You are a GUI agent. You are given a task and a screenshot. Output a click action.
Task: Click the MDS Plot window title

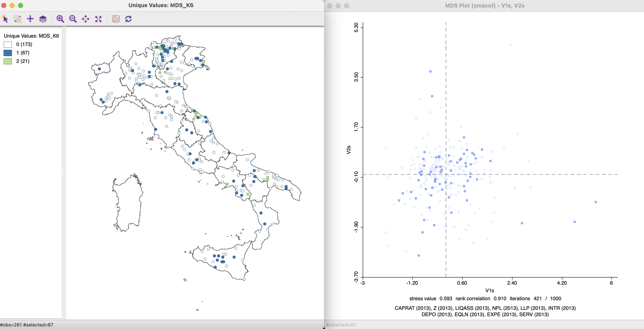(485, 5)
